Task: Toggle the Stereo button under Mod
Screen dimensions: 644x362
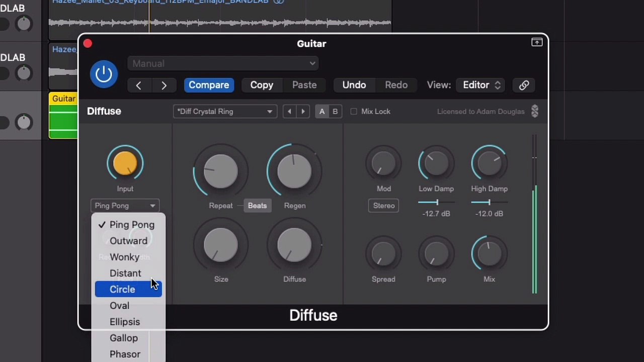Action: (x=384, y=206)
